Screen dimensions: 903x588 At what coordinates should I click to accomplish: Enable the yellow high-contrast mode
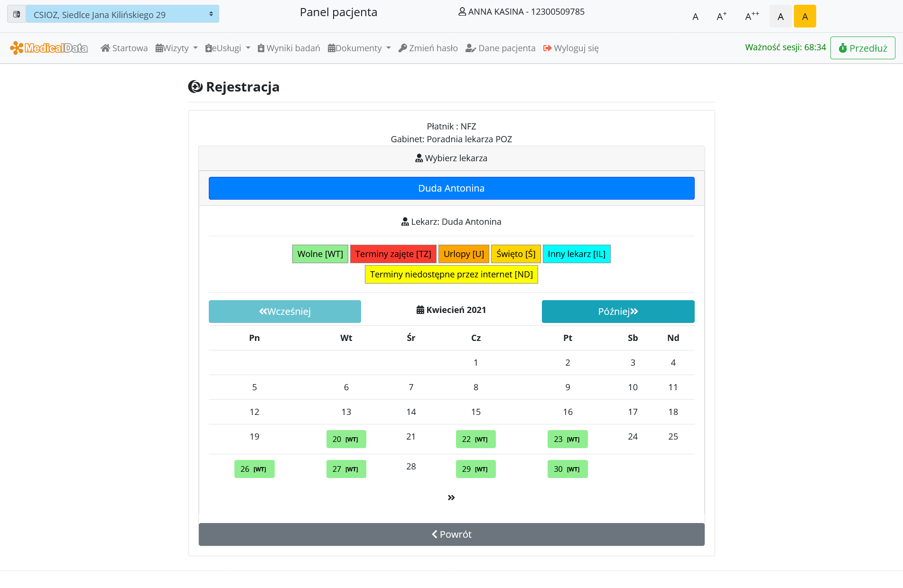[805, 17]
